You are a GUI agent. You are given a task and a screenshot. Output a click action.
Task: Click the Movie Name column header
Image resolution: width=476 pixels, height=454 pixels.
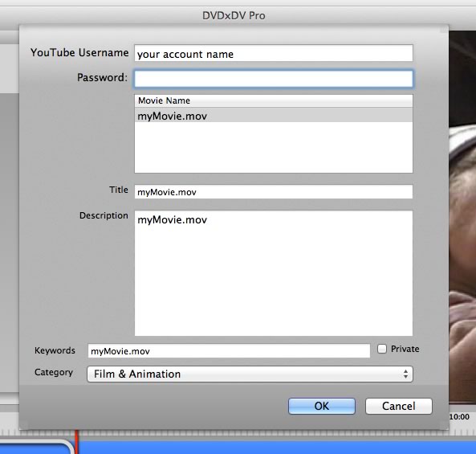click(x=274, y=100)
